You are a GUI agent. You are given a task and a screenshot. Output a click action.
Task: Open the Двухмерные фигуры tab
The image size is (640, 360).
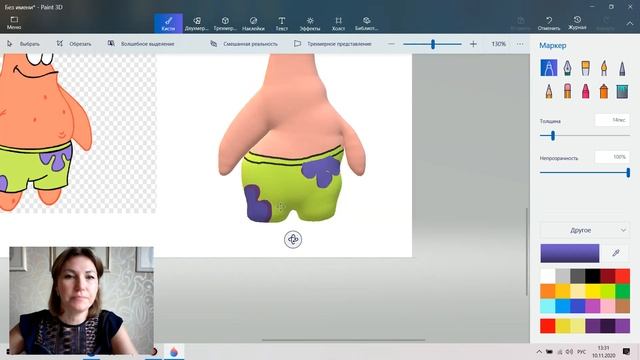point(197,23)
